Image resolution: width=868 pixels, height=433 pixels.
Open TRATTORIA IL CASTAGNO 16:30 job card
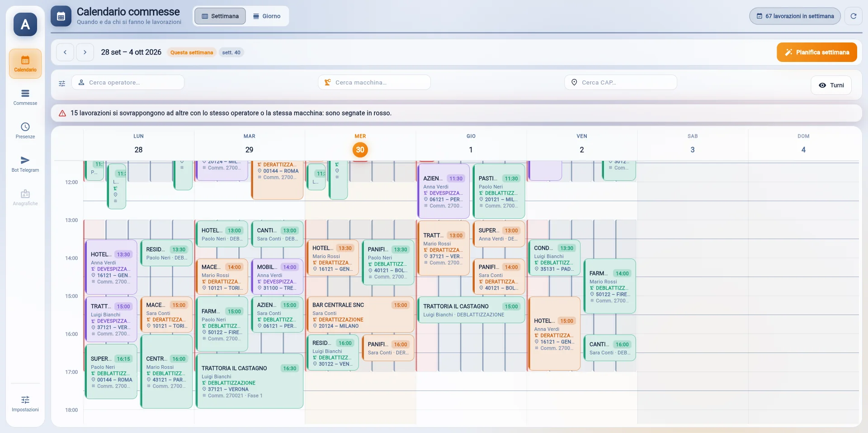tap(250, 381)
